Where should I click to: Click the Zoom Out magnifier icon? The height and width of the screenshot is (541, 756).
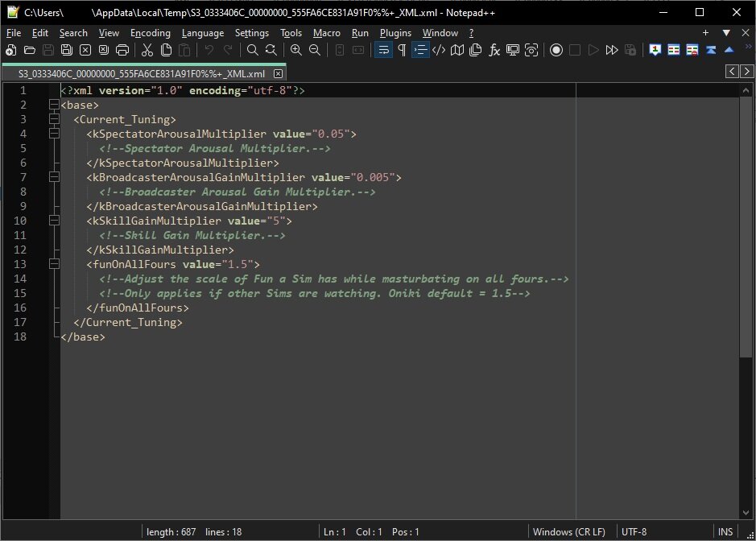(314, 50)
